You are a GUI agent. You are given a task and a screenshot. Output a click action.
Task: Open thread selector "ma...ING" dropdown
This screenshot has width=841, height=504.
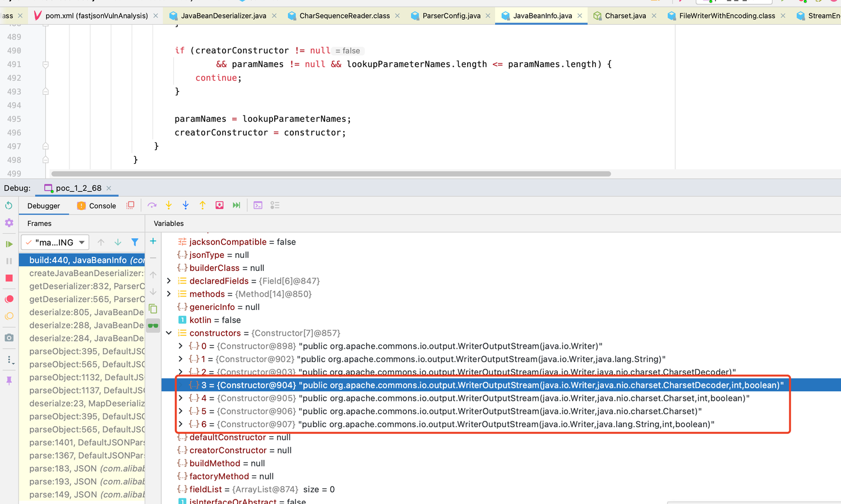[x=55, y=242]
